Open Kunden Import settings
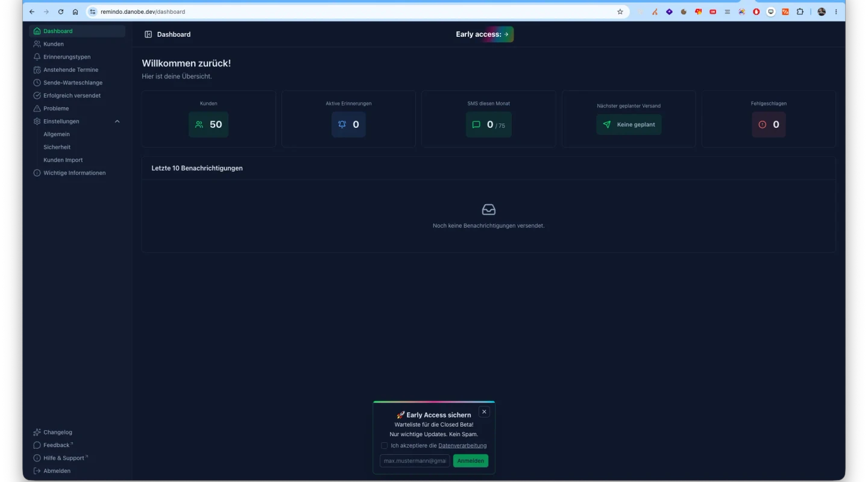The height and width of the screenshot is (482, 868). coord(63,160)
